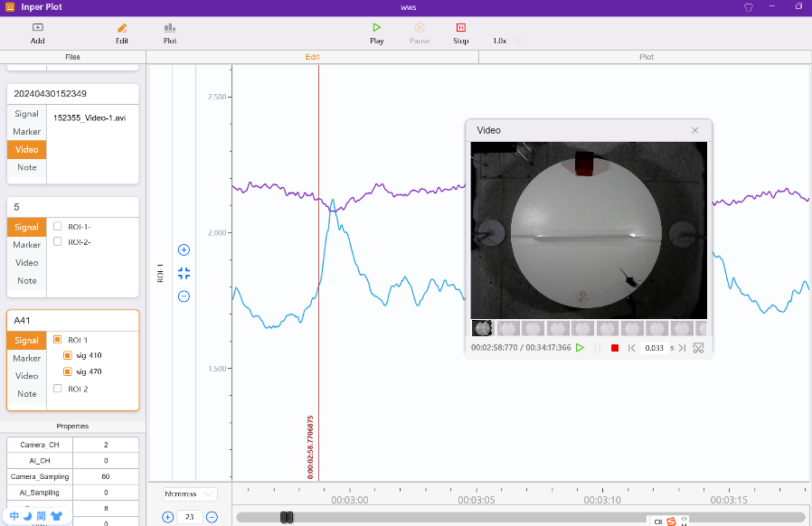
Task: Increase timeline zoom with plus icon
Action: 168,517
